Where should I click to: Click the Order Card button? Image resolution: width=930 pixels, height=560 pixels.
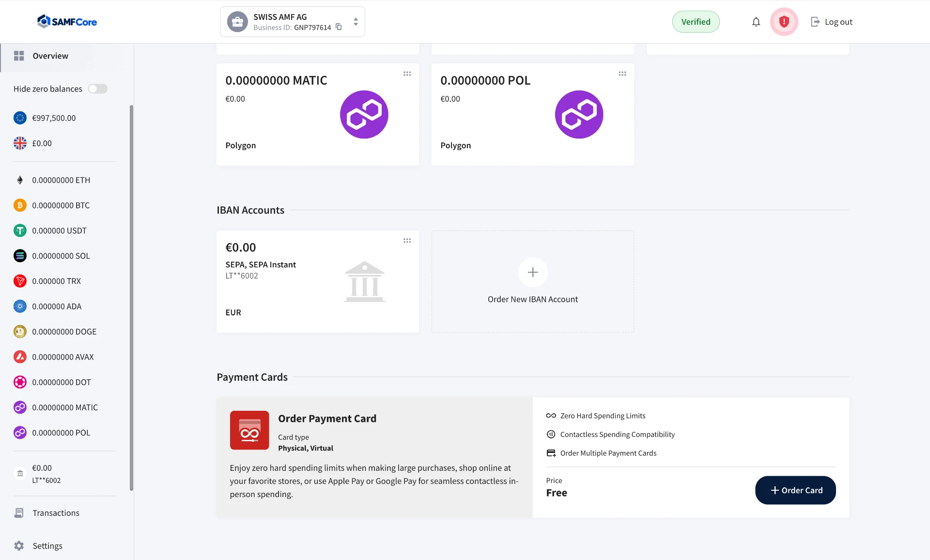click(795, 490)
